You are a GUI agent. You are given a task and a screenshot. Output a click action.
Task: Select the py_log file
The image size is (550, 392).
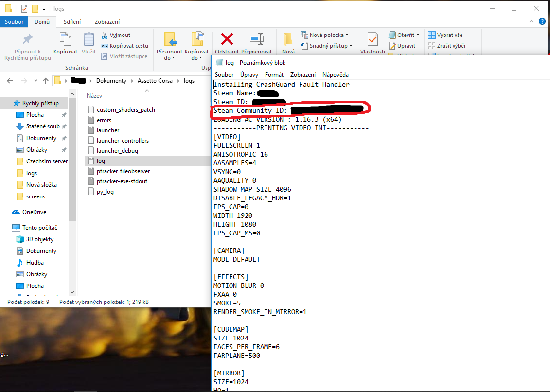(x=101, y=192)
